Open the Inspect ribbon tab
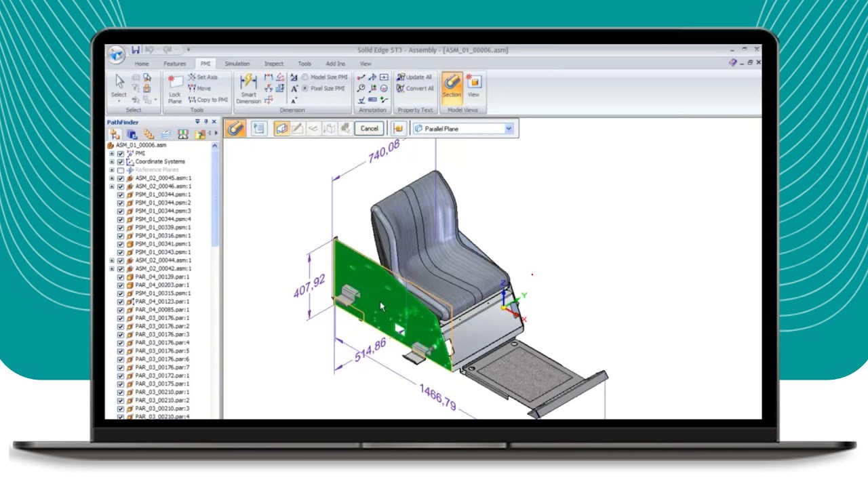Image resolution: width=868 pixels, height=488 pixels. click(274, 64)
